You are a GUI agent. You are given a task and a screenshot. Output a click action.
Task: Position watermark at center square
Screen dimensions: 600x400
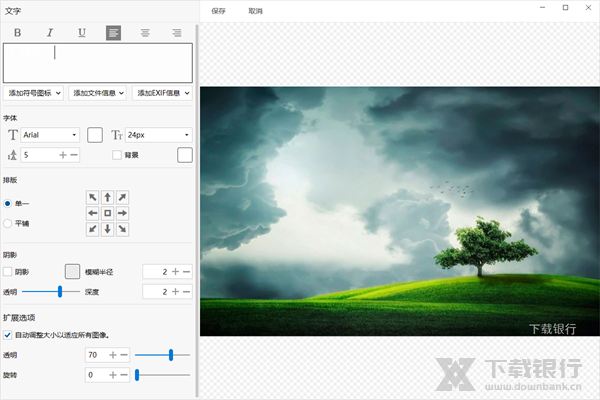pos(108,213)
